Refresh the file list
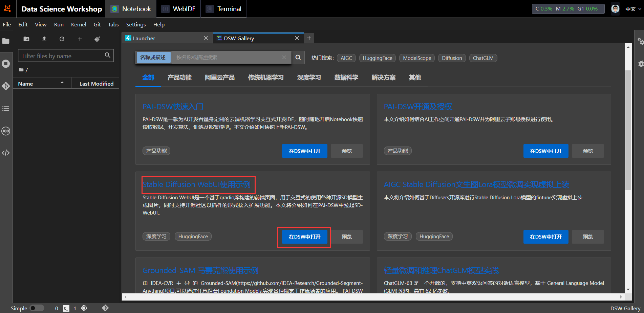This screenshot has width=644, height=313. click(x=62, y=39)
